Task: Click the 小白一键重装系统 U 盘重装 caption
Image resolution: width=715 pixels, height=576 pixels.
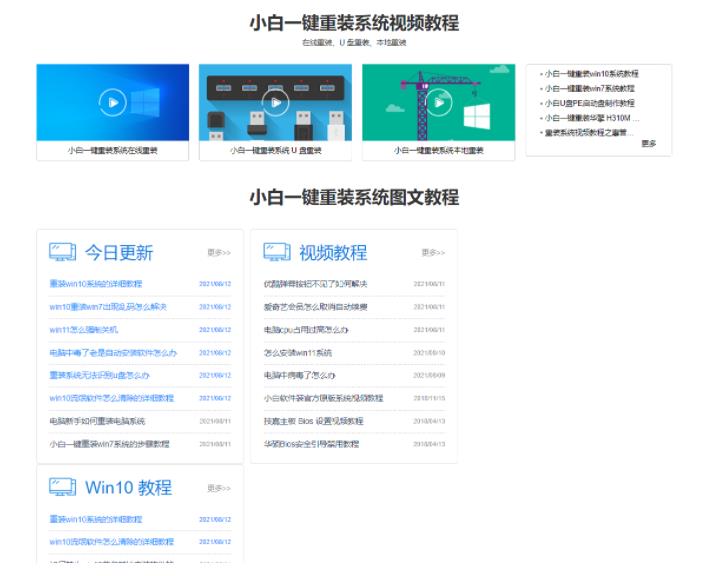Action: click(275, 151)
